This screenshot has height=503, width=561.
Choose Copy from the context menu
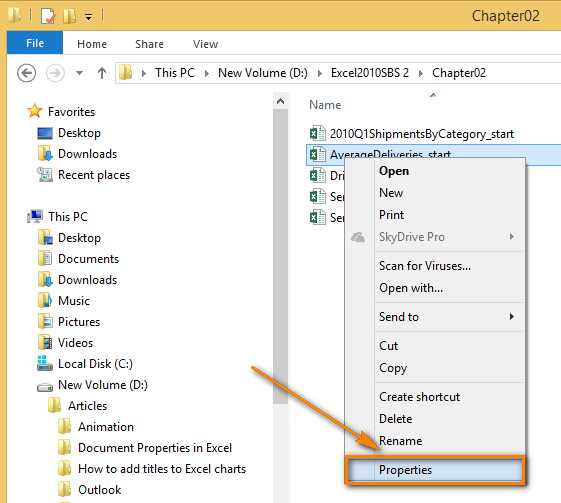(x=393, y=368)
